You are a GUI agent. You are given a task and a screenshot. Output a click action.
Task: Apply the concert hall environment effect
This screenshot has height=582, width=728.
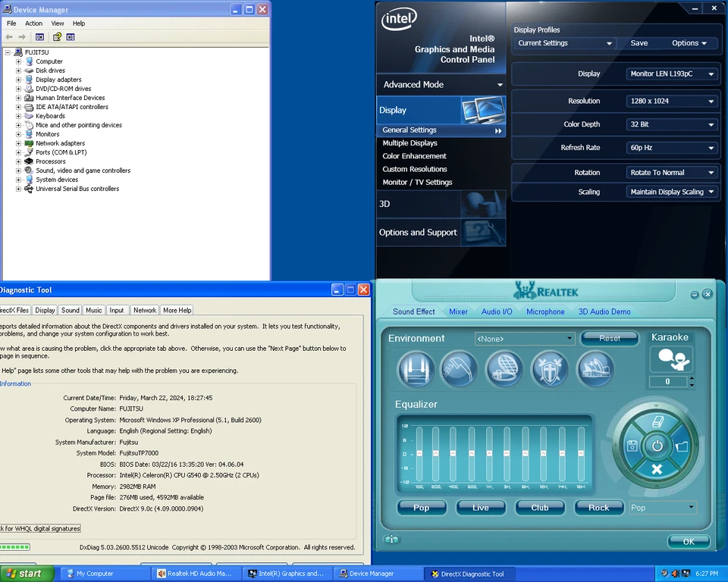[595, 368]
